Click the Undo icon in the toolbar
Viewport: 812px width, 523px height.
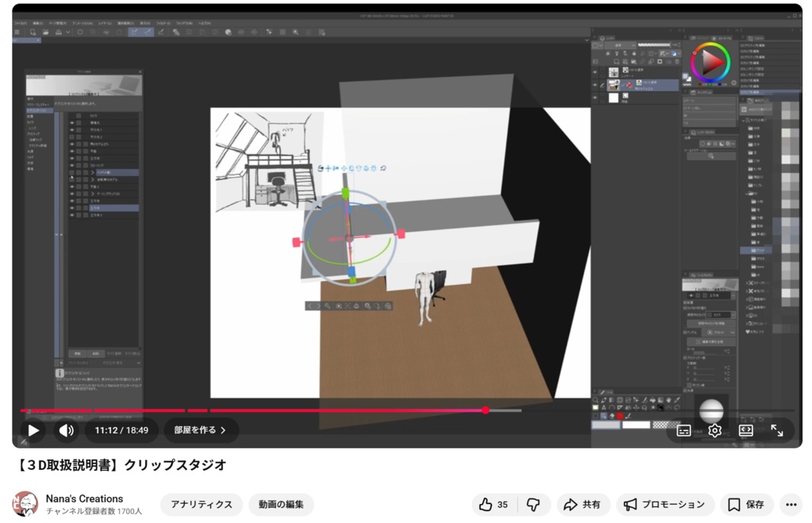(79, 32)
